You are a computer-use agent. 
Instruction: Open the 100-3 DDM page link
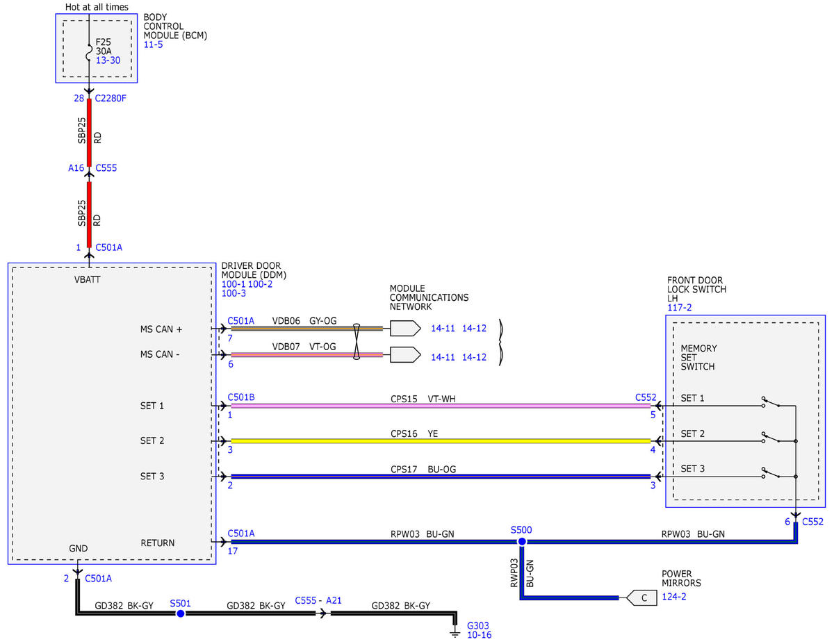tap(234, 293)
